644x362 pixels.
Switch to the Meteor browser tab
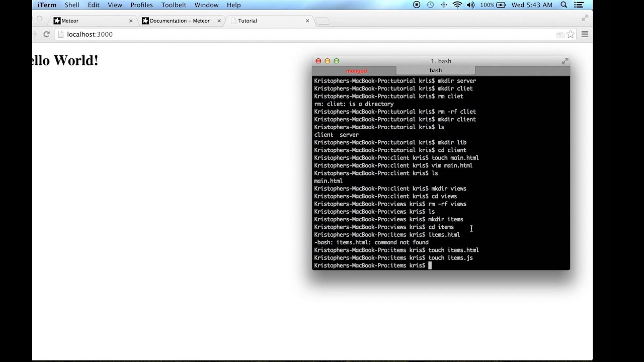(93, 21)
